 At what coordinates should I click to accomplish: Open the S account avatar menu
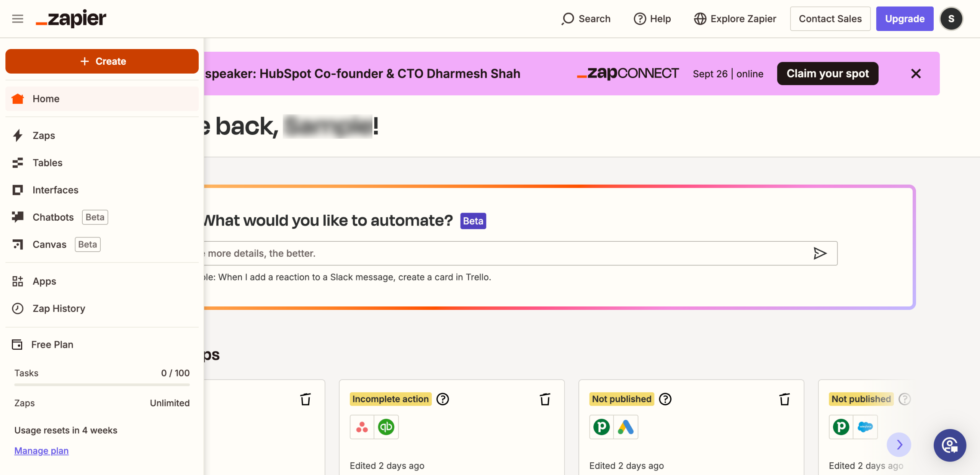click(951, 18)
